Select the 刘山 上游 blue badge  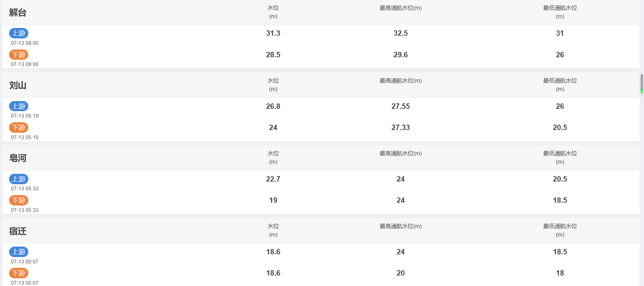click(19, 106)
